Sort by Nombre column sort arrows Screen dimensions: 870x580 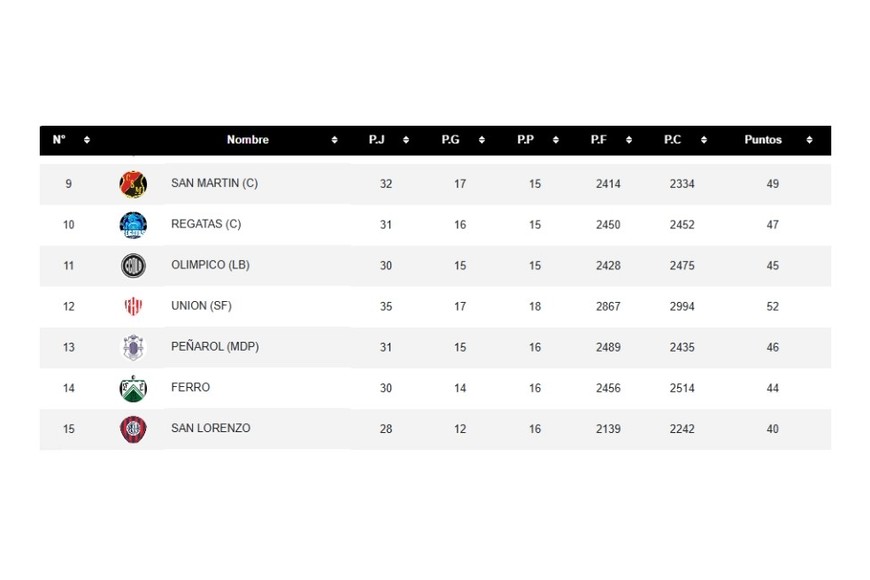(334, 140)
